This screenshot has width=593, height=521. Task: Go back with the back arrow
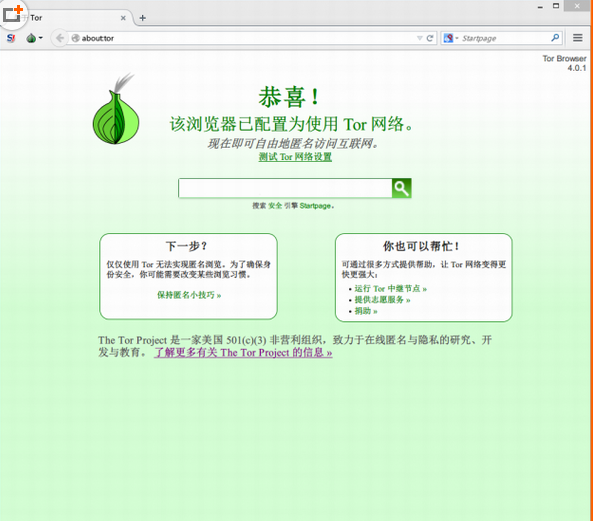(59, 38)
